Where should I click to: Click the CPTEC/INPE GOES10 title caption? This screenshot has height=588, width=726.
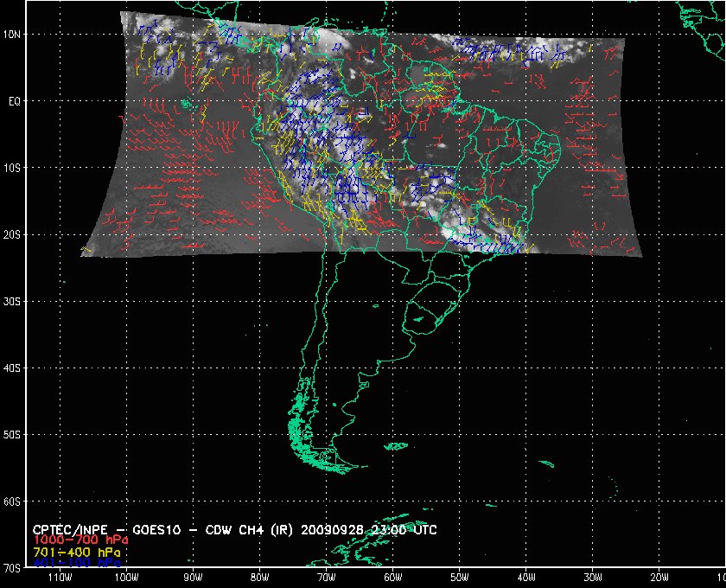[x=235, y=529]
